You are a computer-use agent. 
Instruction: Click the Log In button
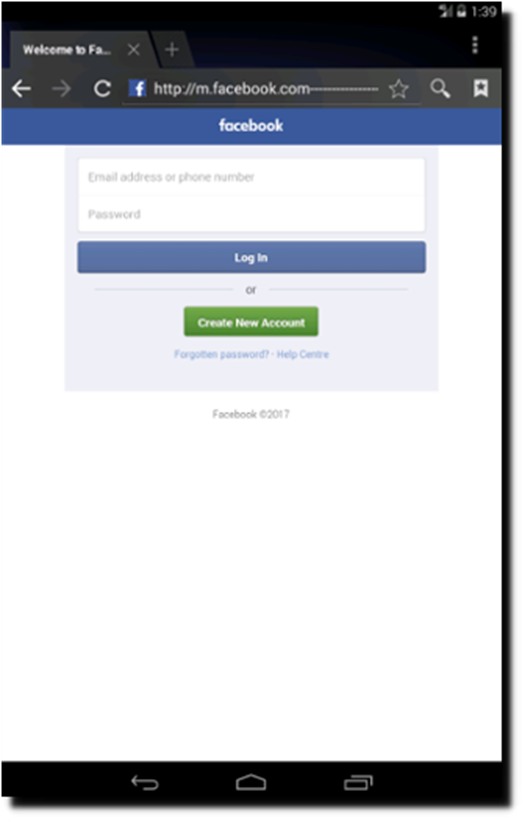pyautogui.click(x=251, y=257)
